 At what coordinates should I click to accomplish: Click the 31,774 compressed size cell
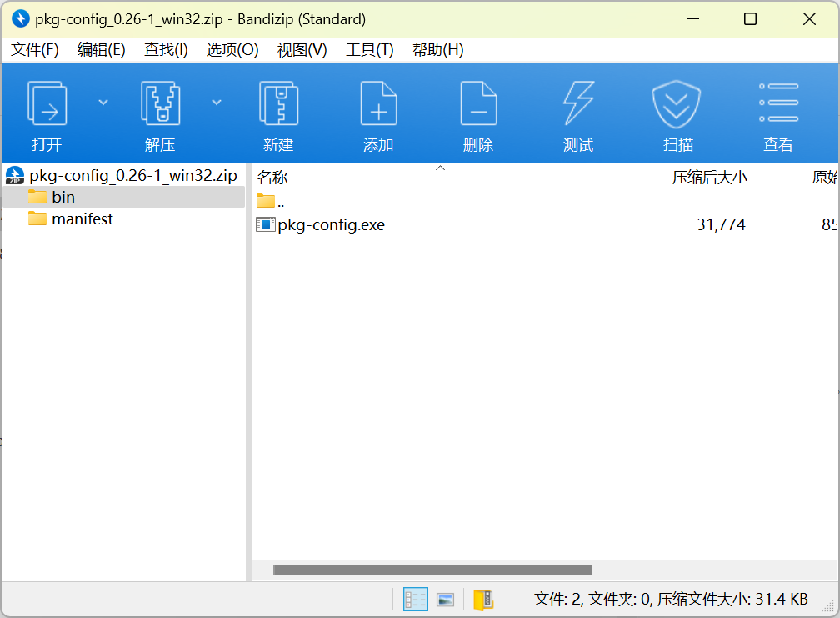click(721, 224)
